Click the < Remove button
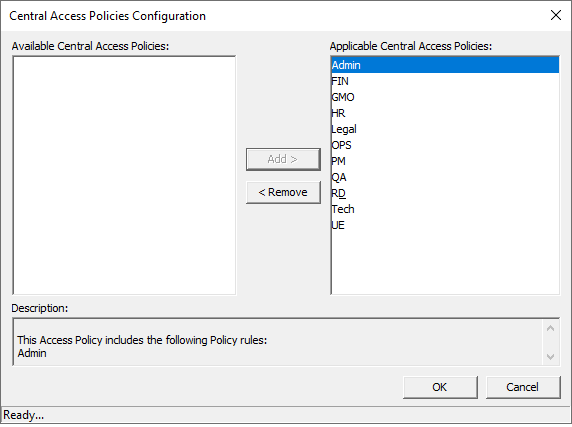 [283, 193]
